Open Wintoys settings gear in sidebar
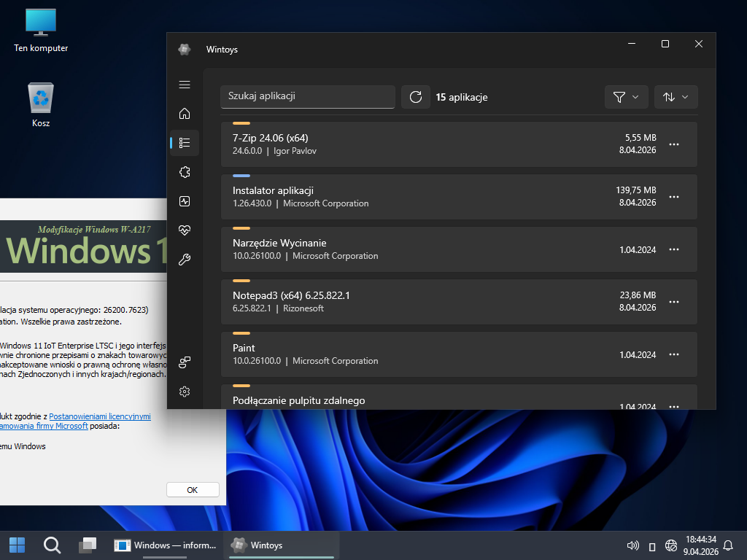The height and width of the screenshot is (560, 747). point(185,392)
